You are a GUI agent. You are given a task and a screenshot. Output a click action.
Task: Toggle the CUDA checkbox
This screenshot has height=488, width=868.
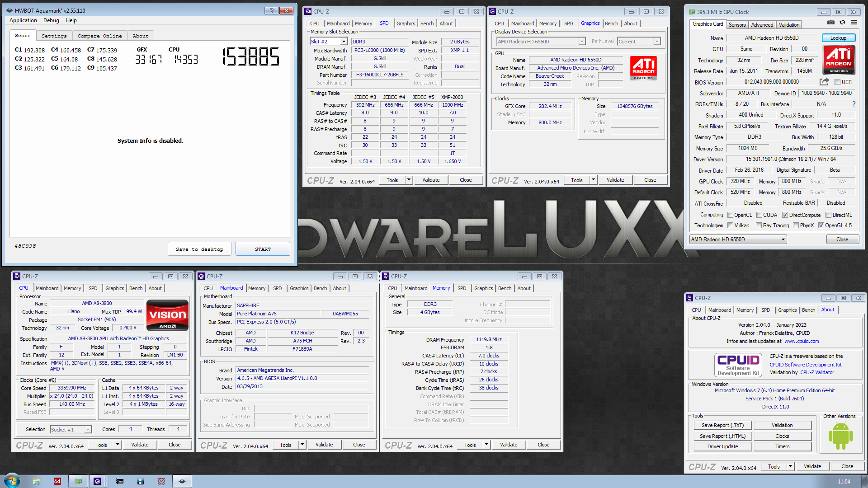[759, 215]
